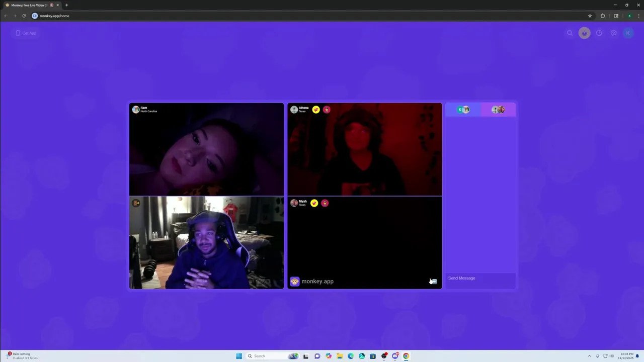Click the red report icon beside Athena
Image resolution: width=644 pixels, height=362 pixels.
point(327,110)
